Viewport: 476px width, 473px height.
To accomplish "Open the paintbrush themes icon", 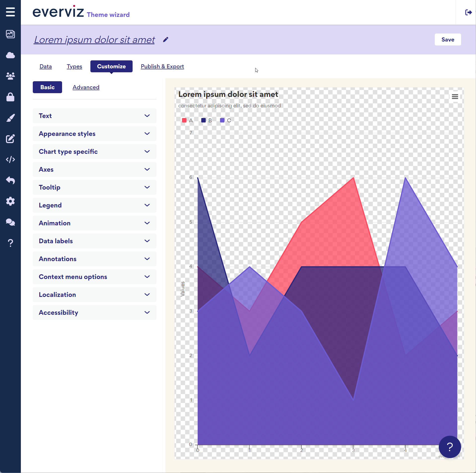I will (x=10, y=118).
